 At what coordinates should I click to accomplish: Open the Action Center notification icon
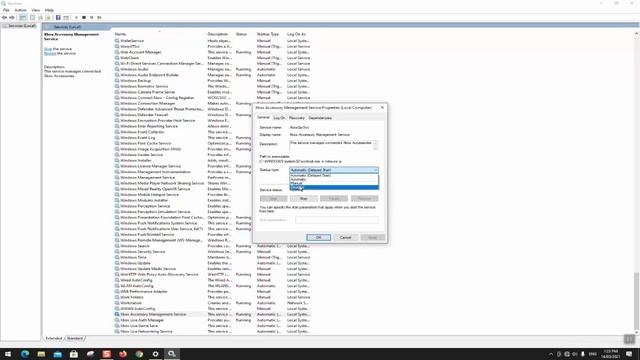[x=629, y=354]
